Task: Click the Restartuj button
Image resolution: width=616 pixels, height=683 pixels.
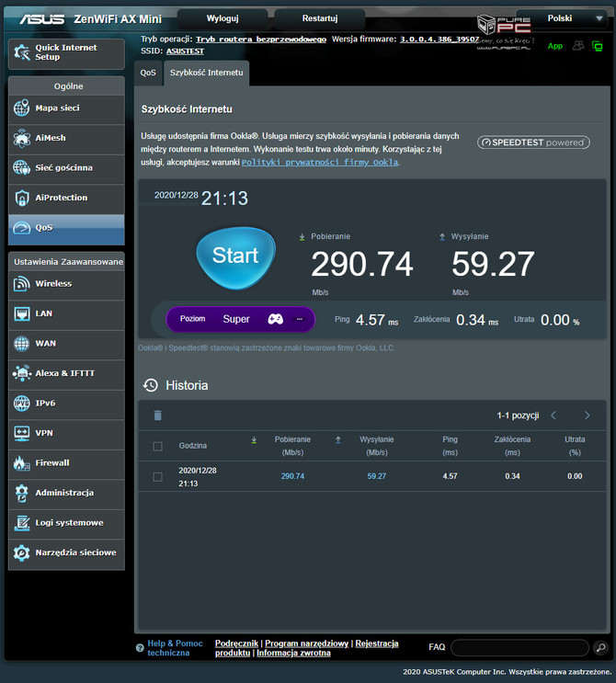Action: pyautogui.click(x=320, y=18)
